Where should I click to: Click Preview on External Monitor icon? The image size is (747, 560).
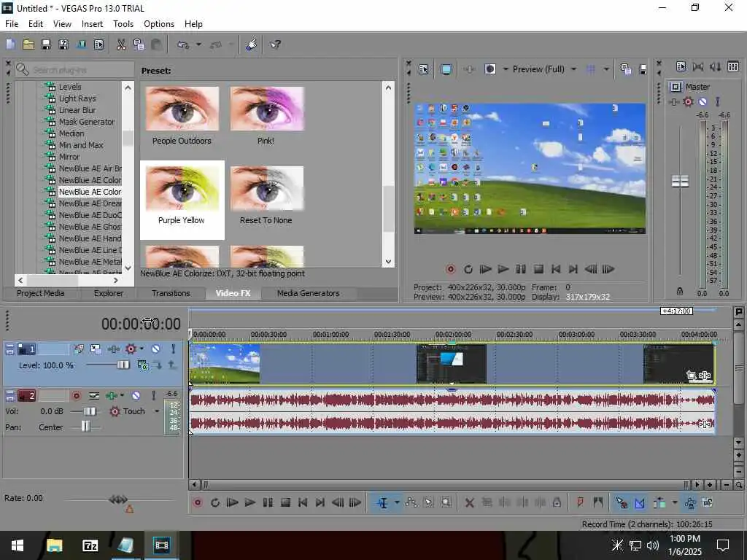[446, 69]
